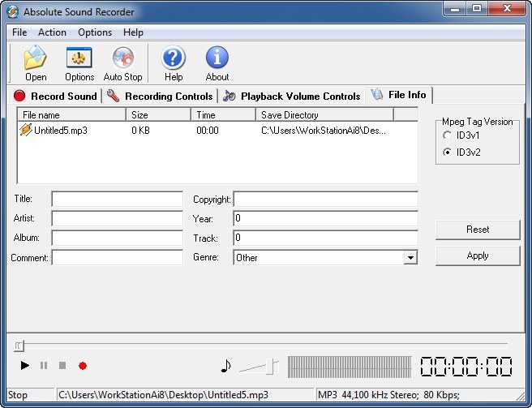
Task: Click the volume slider handle
Action: click(271, 367)
